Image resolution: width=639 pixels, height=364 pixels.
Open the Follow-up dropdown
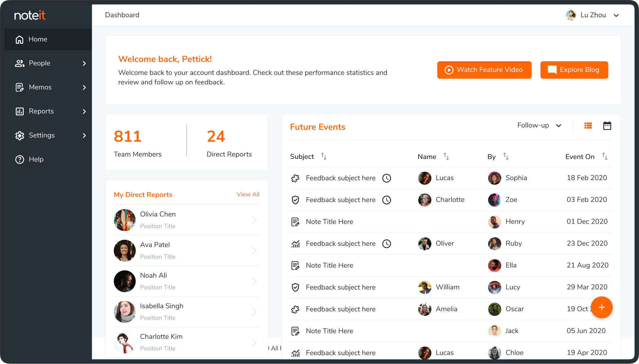(x=539, y=125)
